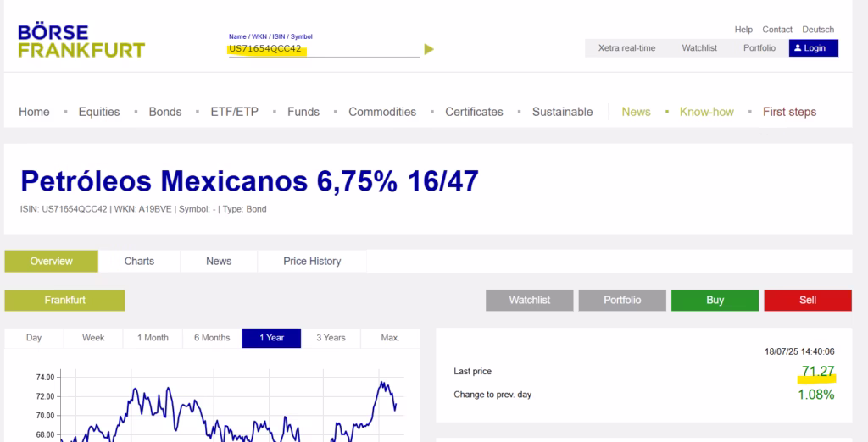Viewport: 868px width, 442px height.
Task: Open the Funds section
Action: click(303, 112)
